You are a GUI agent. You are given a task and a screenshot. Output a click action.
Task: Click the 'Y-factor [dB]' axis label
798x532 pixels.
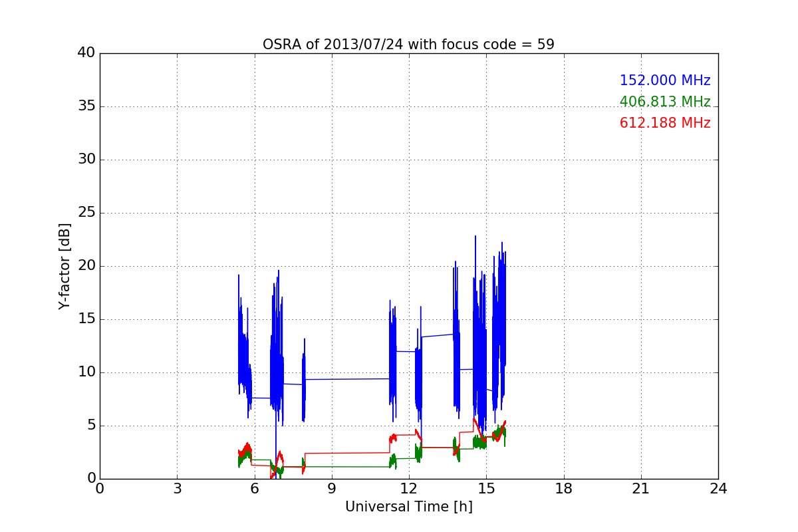(65, 266)
